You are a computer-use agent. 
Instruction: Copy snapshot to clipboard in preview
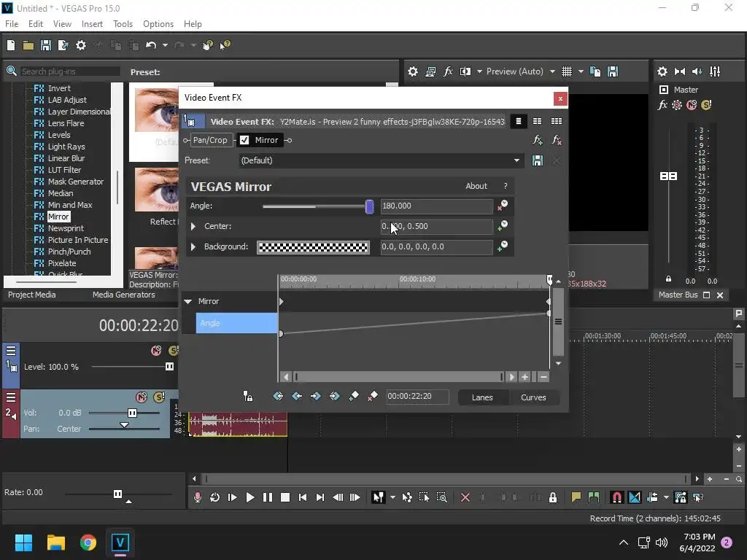click(x=595, y=71)
